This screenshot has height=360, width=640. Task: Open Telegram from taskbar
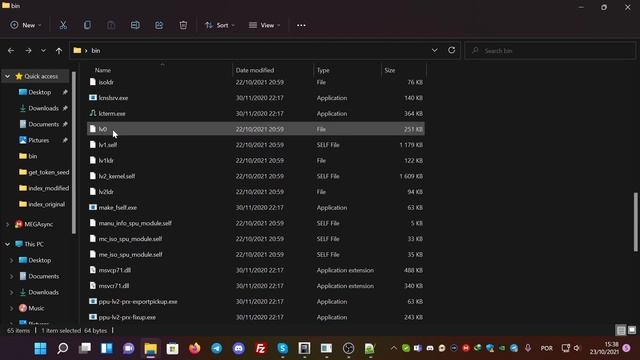point(217,349)
